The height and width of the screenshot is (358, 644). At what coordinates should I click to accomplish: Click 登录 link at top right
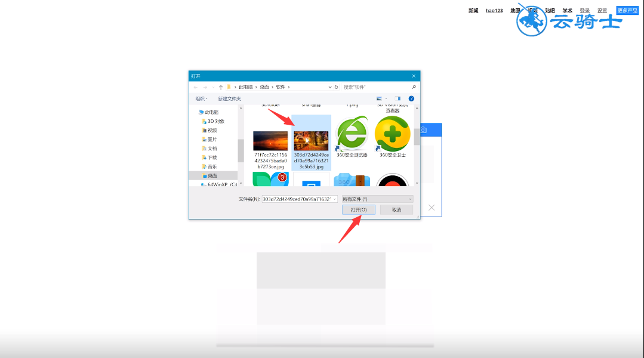coord(584,11)
